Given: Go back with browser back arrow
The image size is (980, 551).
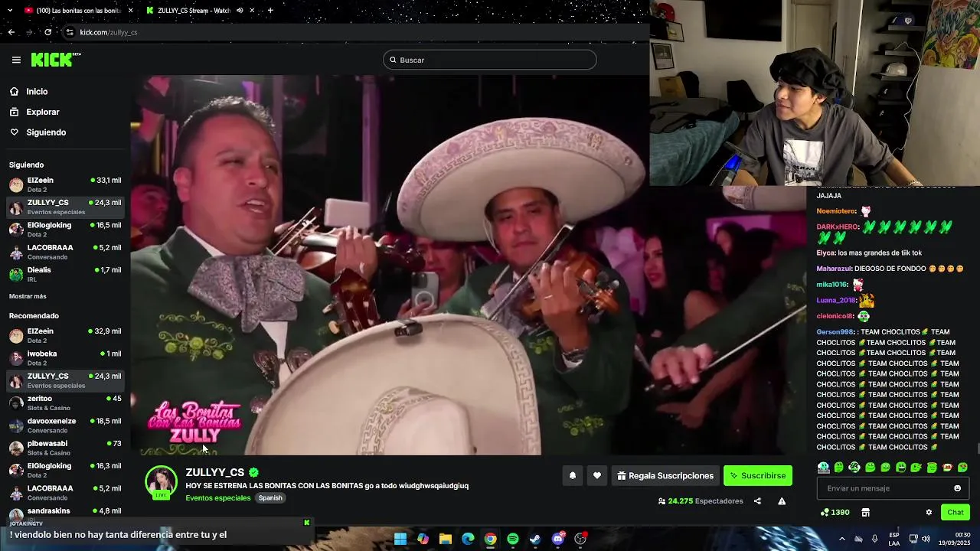Looking at the screenshot, I should coord(11,32).
